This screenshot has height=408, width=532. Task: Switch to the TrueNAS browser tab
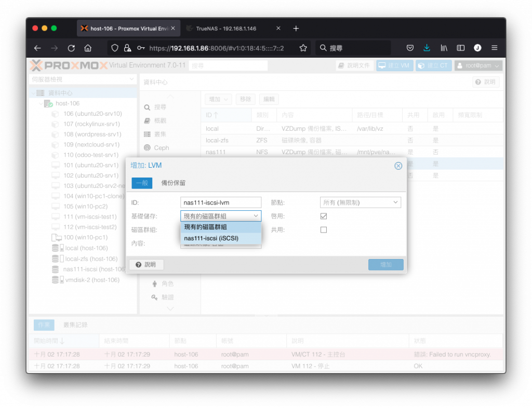(234, 29)
